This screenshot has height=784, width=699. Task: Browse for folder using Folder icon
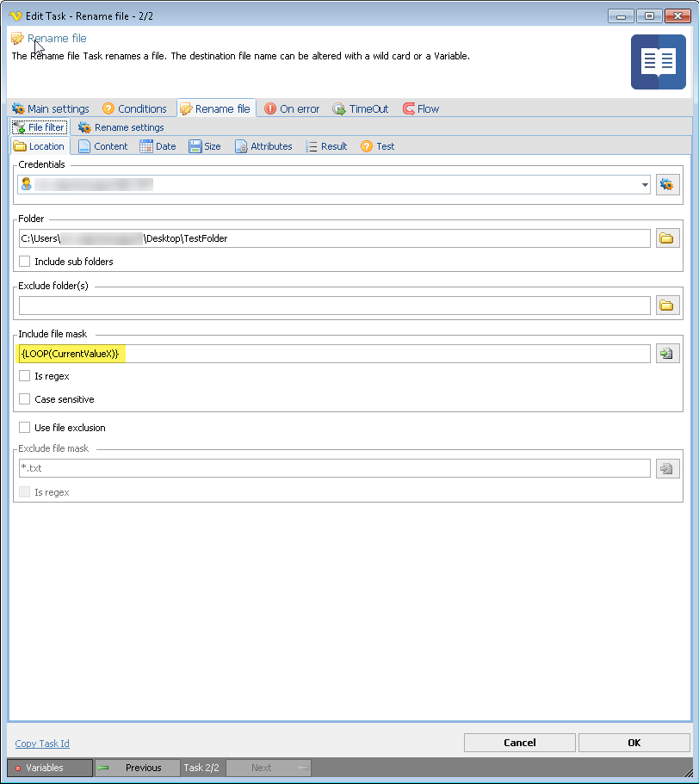pyautogui.click(x=667, y=238)
